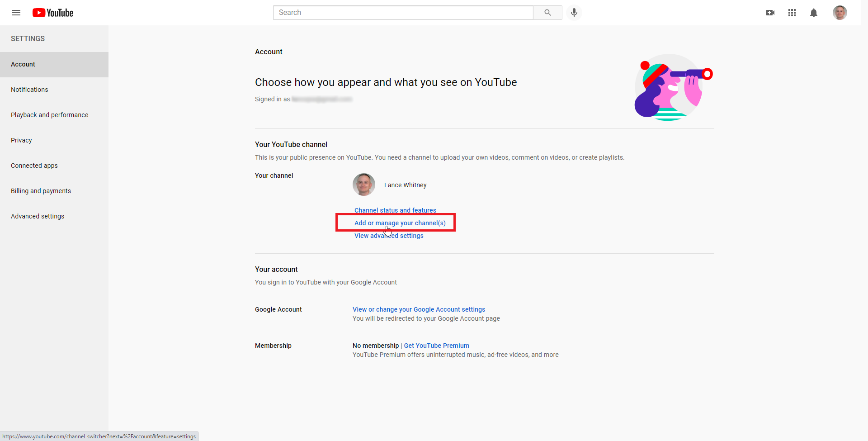Click the Google Account label
Image resolution: width=868 pixels, height=441 pixels.
pyautogui.click(x=278, y=309)
